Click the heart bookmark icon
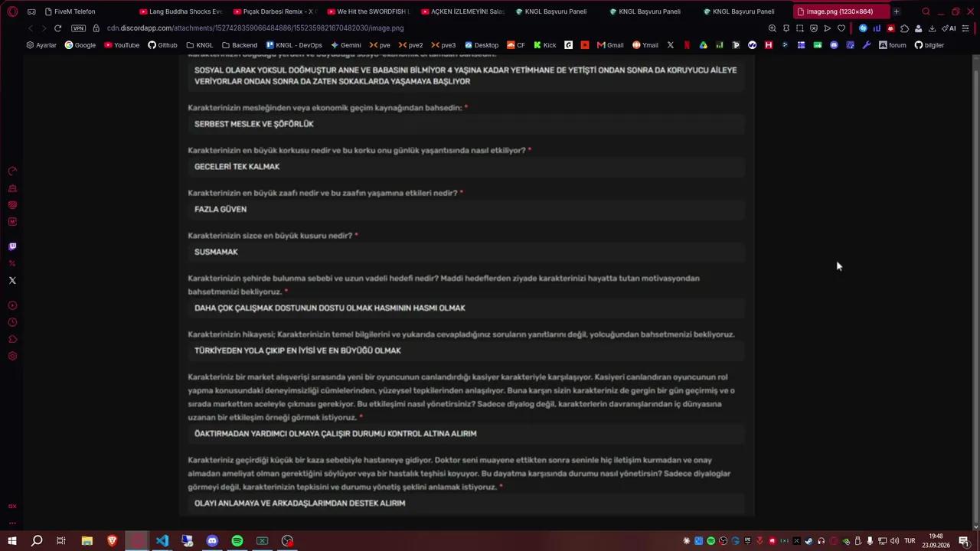Viewport: 980px width, 551px height. [x=841, y=28]
